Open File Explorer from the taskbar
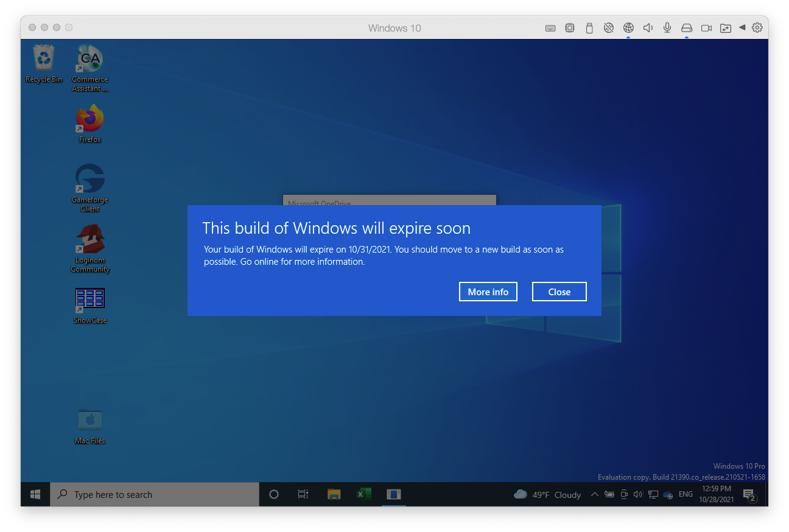 pos(334,494)
